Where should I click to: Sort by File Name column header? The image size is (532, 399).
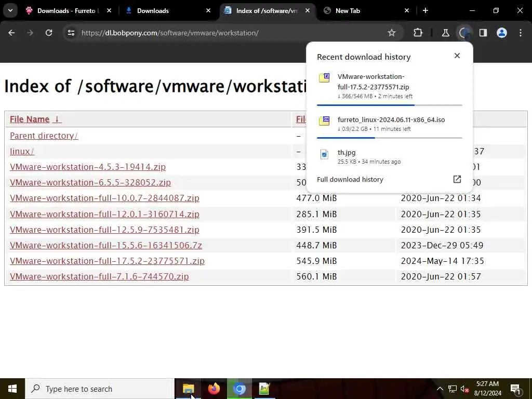tap(35, 119)
